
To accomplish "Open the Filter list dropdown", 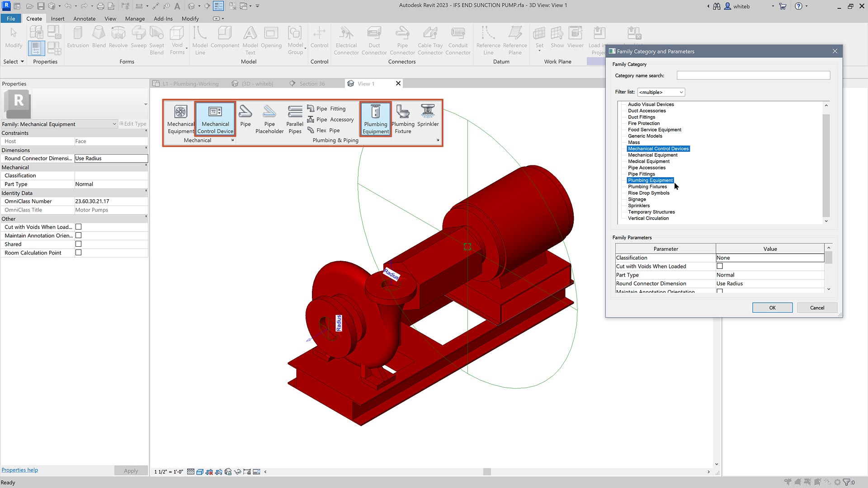I will click(x=661, y=92).
